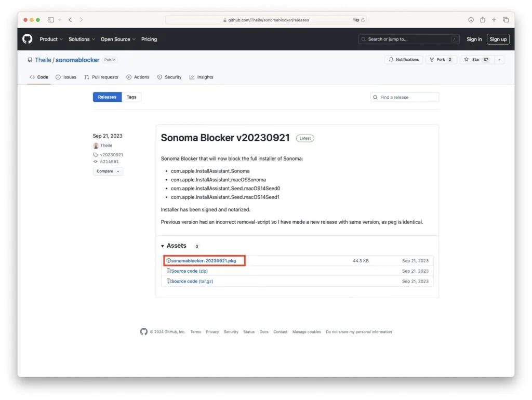Open the Pricing page
Image resolution: width=532 pixels, height=400 pixels.
tap(149, 39)
